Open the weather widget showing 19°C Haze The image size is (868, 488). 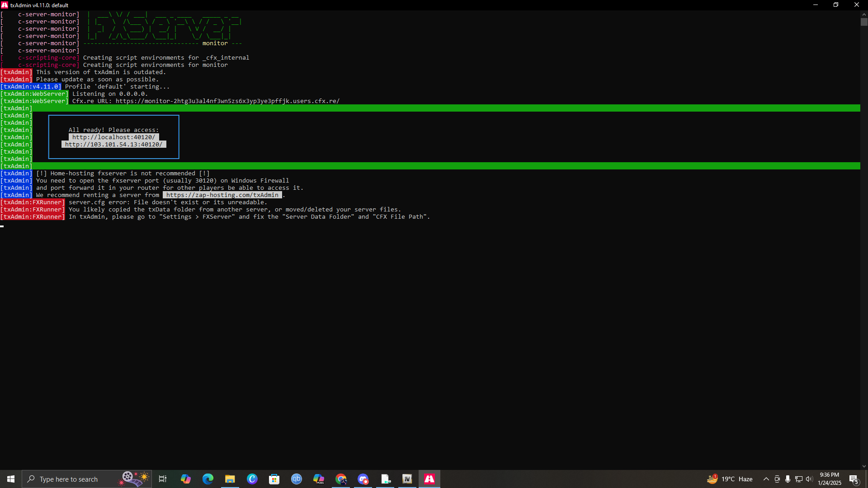point(730,479)
